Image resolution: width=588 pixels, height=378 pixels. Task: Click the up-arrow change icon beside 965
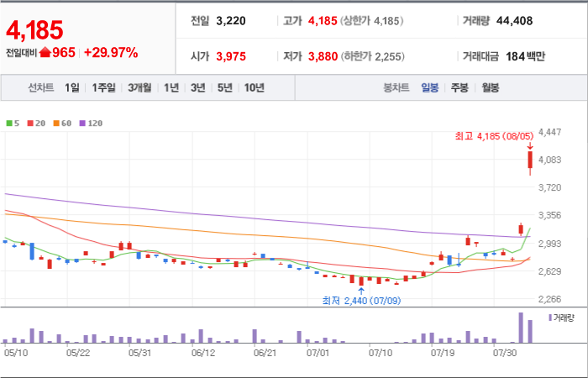[x=45, y=52]
